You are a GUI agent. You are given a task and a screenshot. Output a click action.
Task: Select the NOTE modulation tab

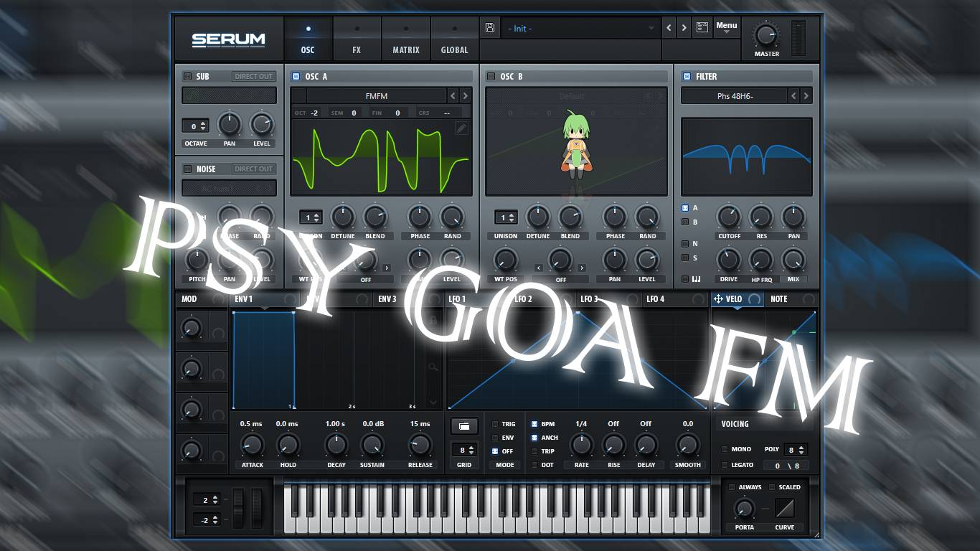779,299
